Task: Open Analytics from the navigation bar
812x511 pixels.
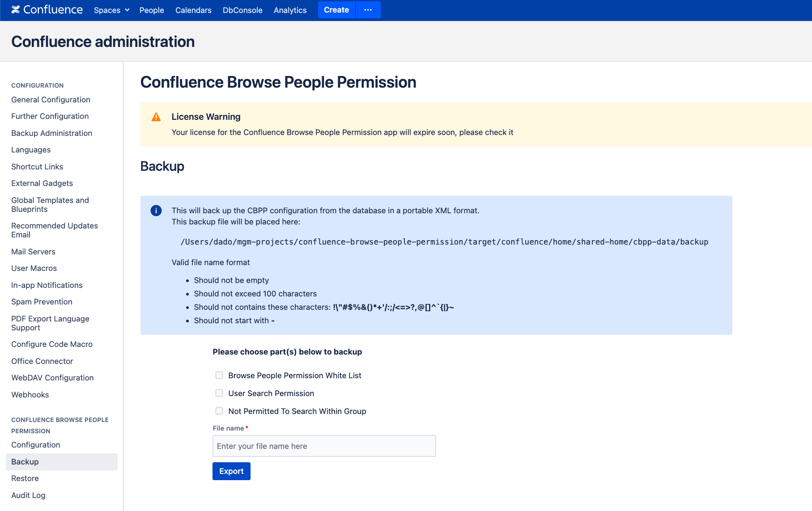Action: (290, 10)
